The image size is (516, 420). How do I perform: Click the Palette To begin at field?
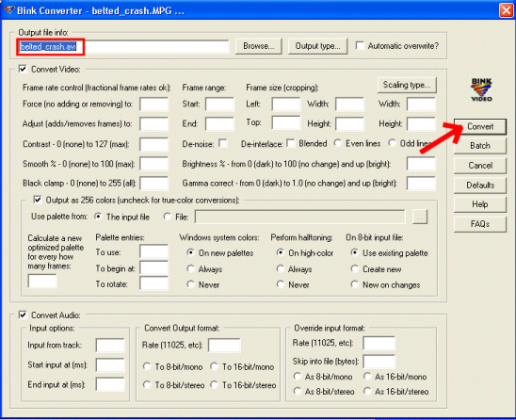(x=154, y=268)
